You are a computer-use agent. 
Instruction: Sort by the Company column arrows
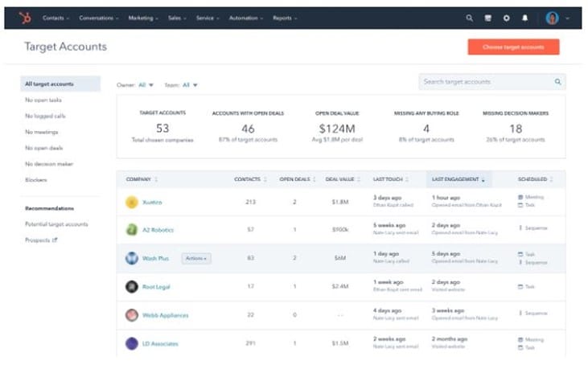click(156, 179)
